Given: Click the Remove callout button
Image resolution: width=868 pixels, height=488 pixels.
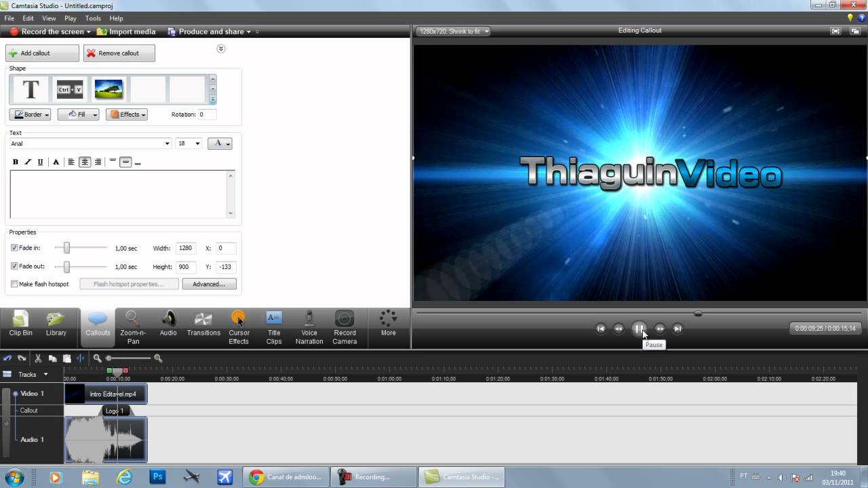Looking at the screenshot, I should 119,53.
